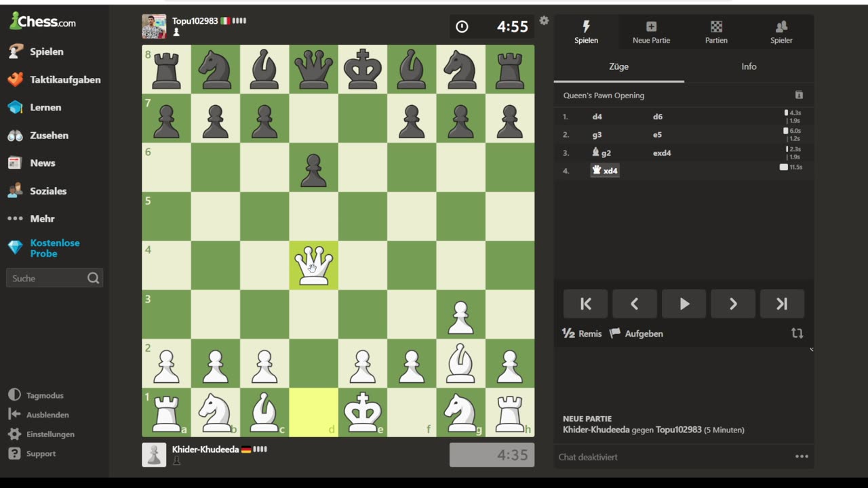Select move d4 in move list
Screen dimensions: 868x488
(x=597, y=117)
